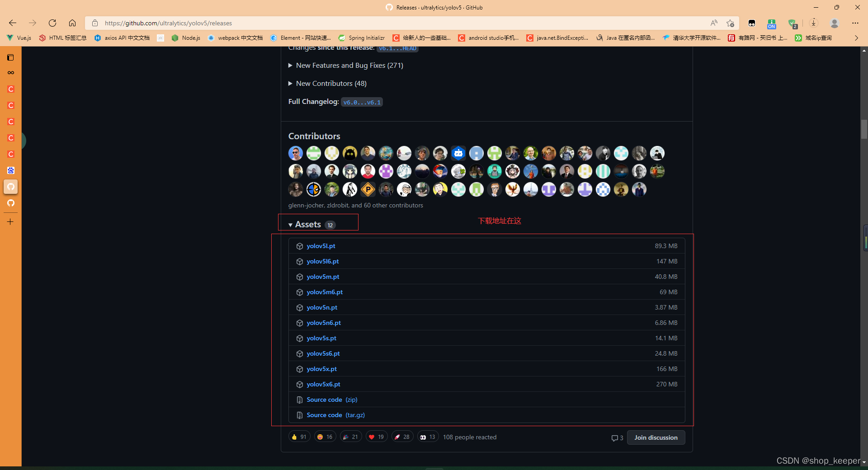Click zip file icon beside Source code (zip)

click(299, 400)
